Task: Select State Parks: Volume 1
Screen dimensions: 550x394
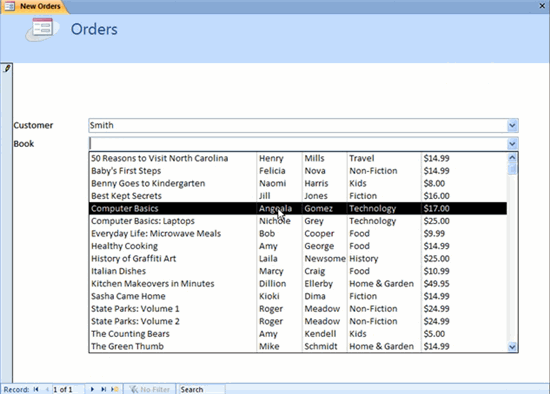Action: 298,309
